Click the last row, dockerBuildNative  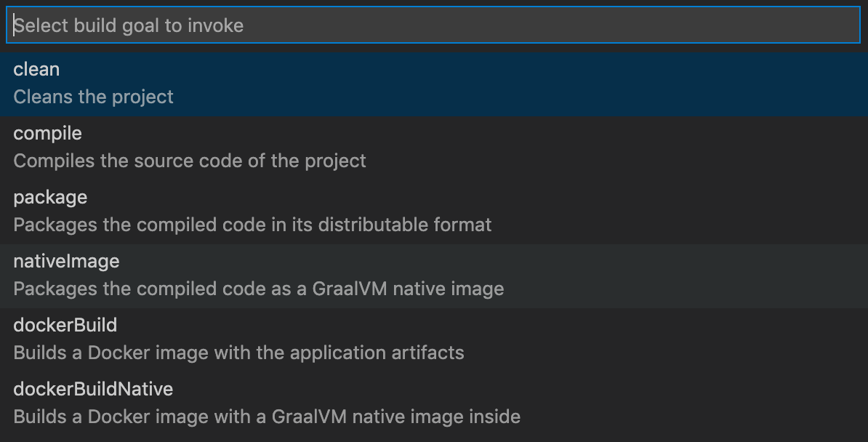click(434, 404)
